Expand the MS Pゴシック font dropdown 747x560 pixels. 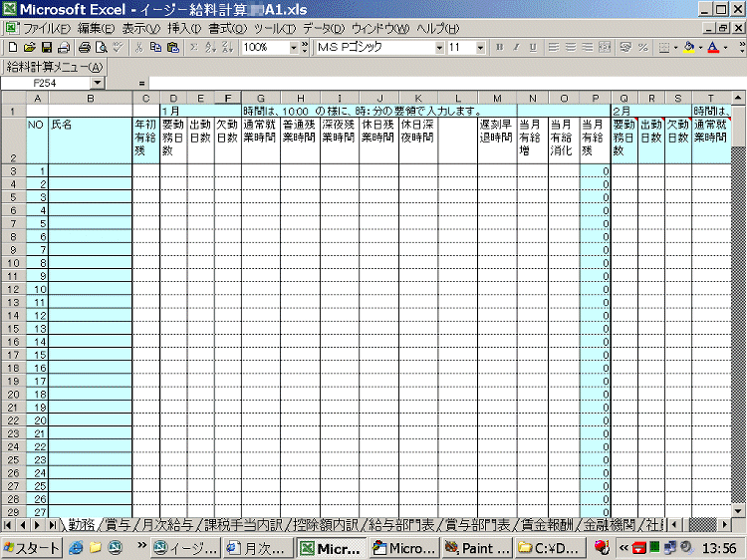point(439,47)
